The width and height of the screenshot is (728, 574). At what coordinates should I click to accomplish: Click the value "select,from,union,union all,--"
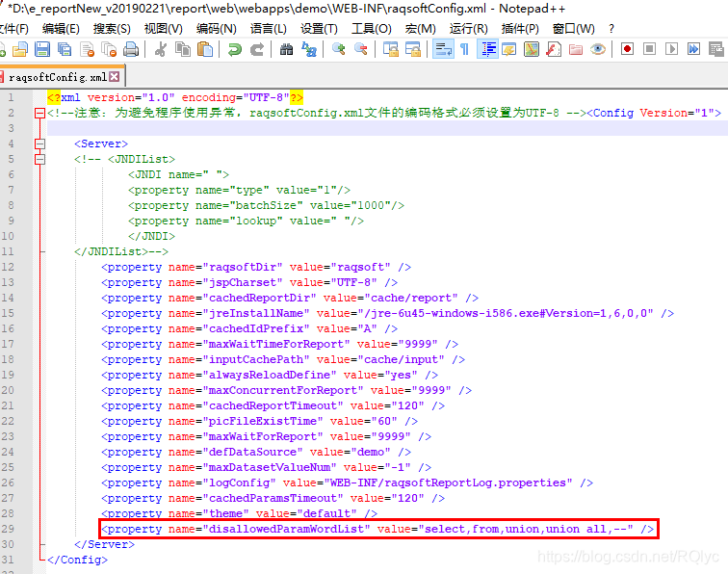click(526, 529)
